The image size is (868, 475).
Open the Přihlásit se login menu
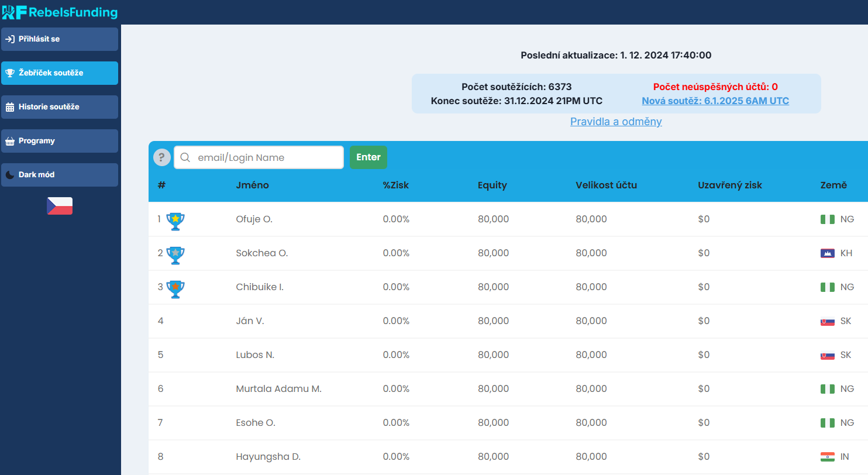click(60, 39)
